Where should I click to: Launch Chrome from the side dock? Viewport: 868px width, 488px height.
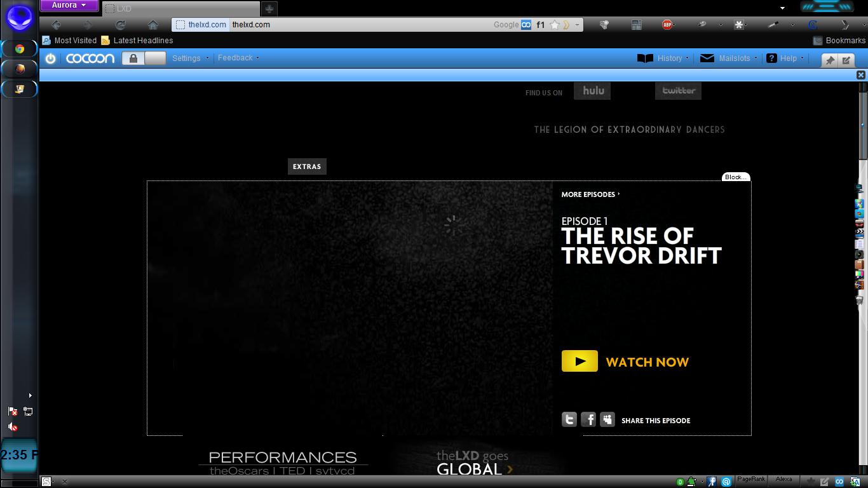click(20, 48)
